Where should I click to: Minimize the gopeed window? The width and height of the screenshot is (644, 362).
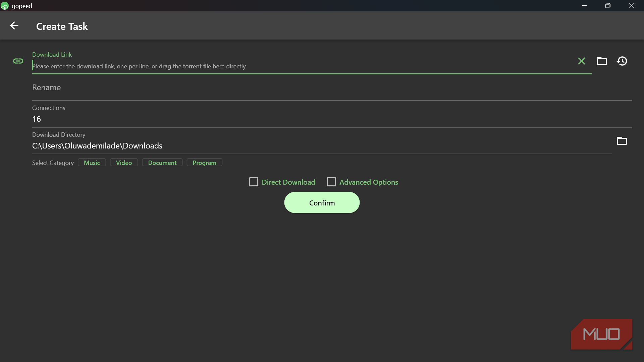585,6
